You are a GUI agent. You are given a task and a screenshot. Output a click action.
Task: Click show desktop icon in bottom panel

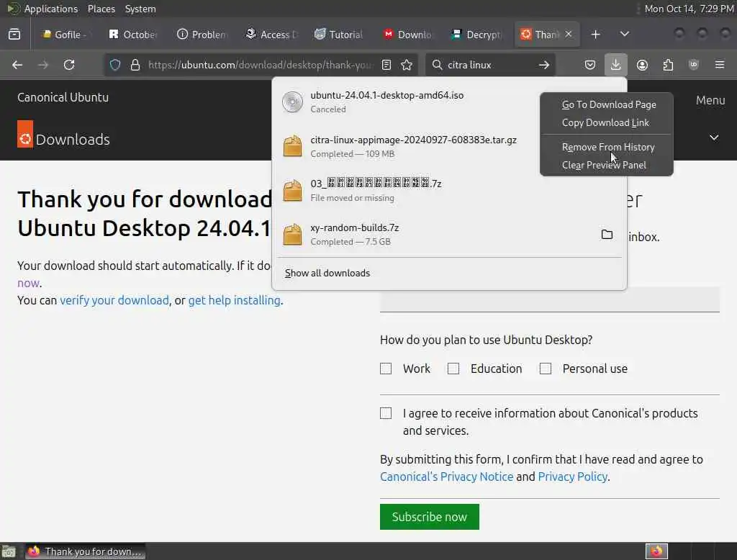(9, 551)
